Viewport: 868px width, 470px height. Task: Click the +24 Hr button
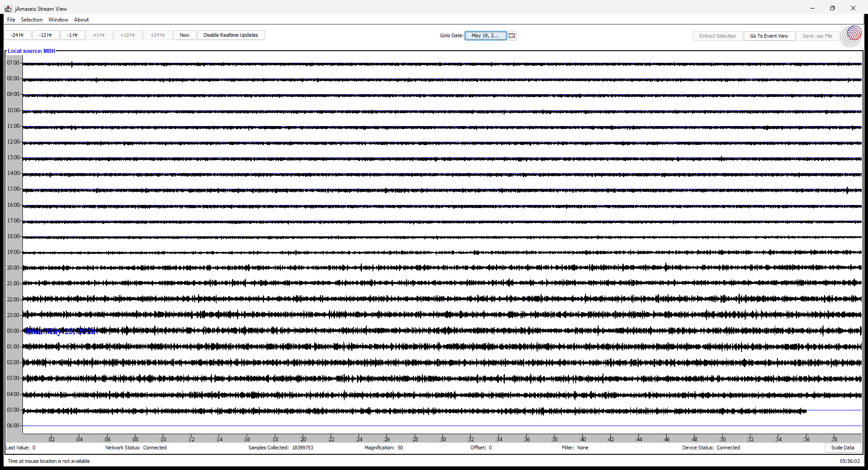click(158, 35)
